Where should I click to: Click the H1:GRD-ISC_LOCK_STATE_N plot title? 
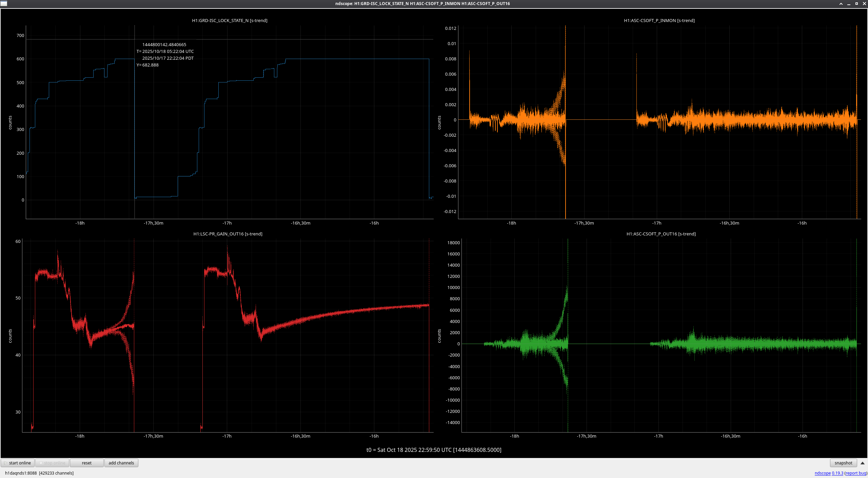pyautogui.click(x=230, y=20)
